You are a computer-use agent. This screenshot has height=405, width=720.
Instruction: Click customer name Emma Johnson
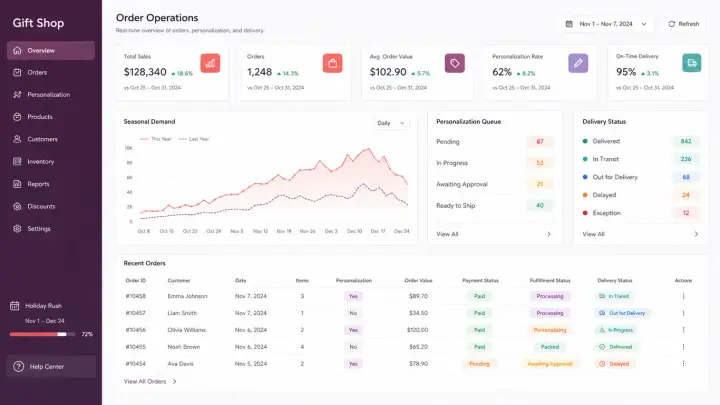click(187, 296)
